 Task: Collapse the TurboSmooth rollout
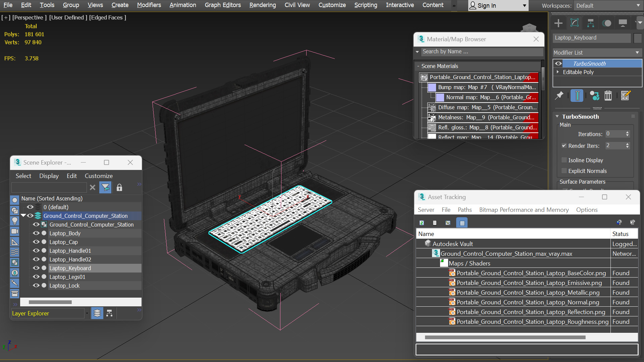557,117
